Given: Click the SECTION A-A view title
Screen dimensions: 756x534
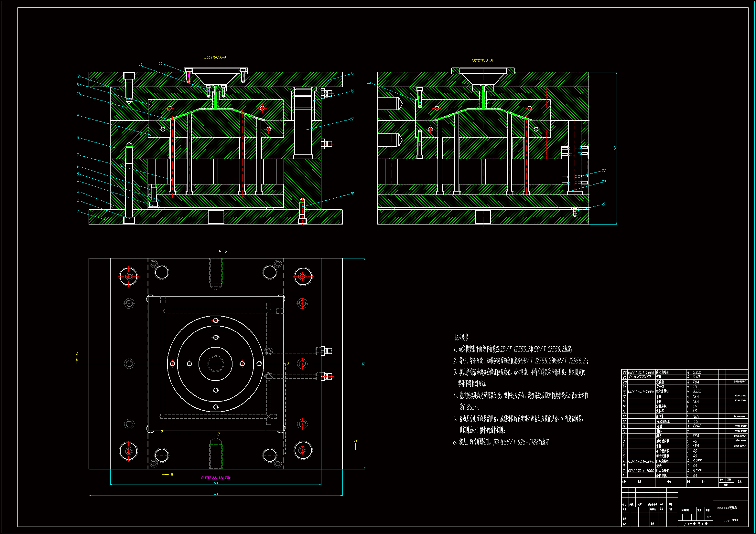Looking at the screenshot, I should (215, 58).
